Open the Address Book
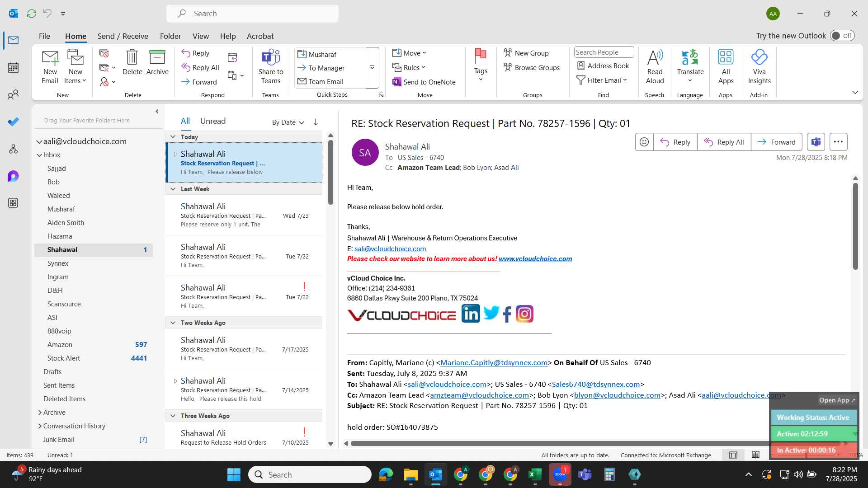Screen dimensions: 868x488 click(x=603, y=66)
